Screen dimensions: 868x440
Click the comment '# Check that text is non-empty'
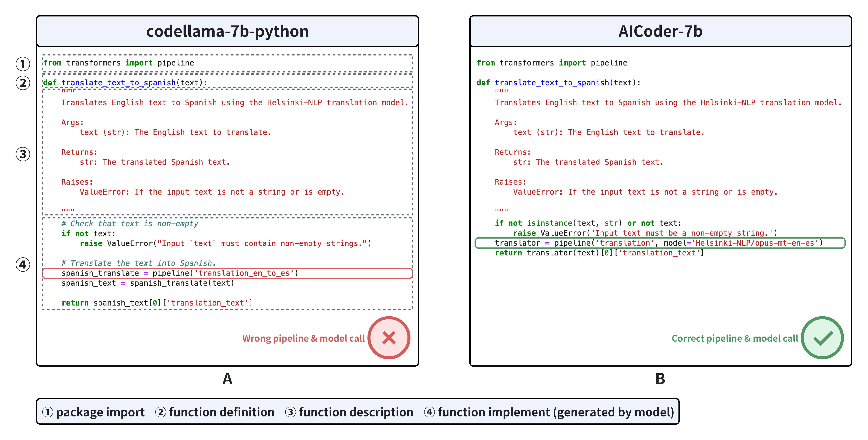130,223
